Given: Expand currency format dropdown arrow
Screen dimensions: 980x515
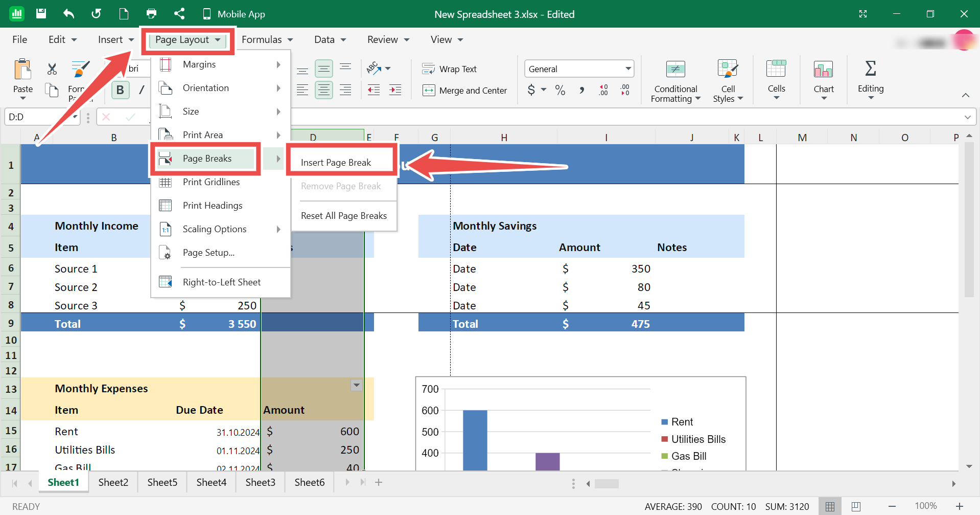Looking at the screenshot, I should (x=544, y=91).
